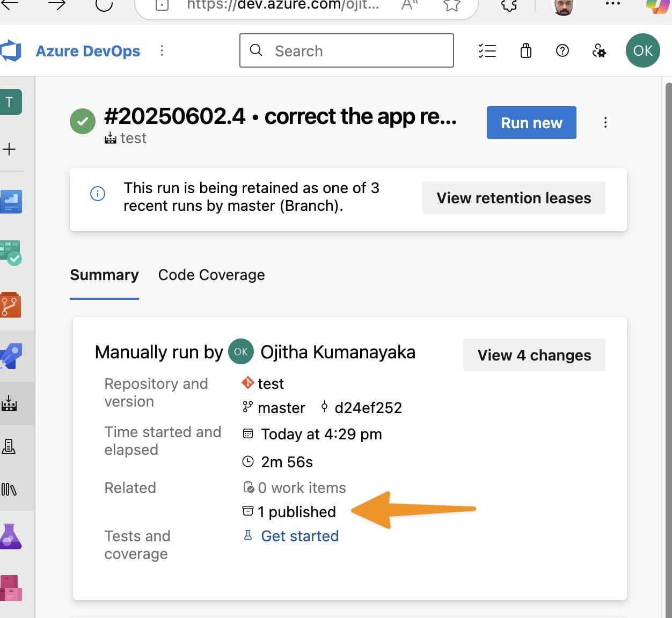Screen dimensions: 672x618
Task: Click View retention leases
Action: (x=514, y=197)
